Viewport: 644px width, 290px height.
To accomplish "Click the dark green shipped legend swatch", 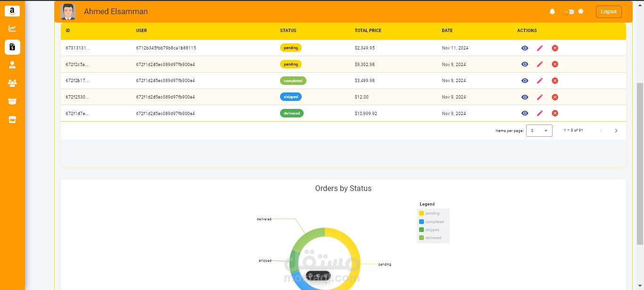I will [421, 230].
